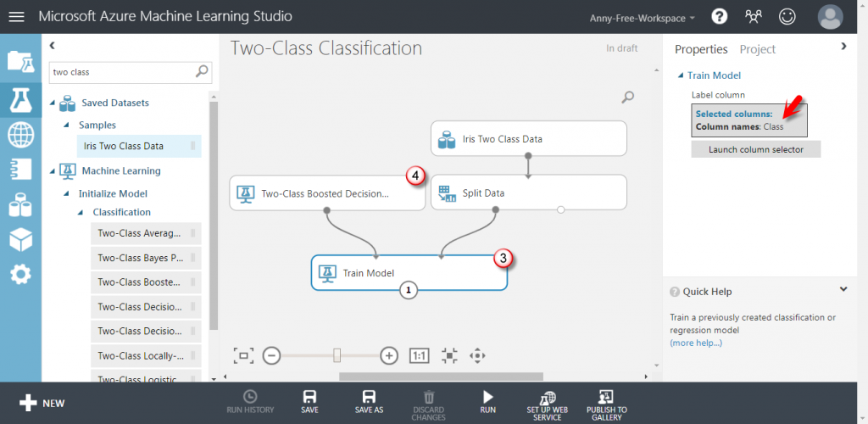The height and width of the screenshot is (424, 868).
Task: Click the zoom to selection icon
Action: click(449, 355)
